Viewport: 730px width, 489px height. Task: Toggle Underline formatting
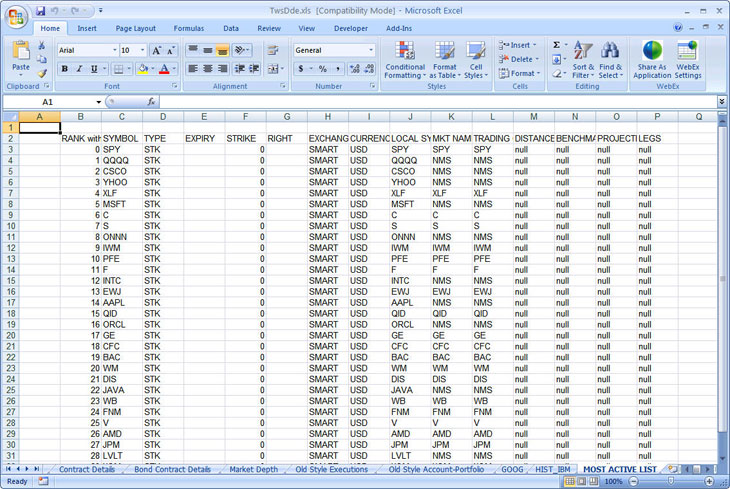click(x=94, y=69)
